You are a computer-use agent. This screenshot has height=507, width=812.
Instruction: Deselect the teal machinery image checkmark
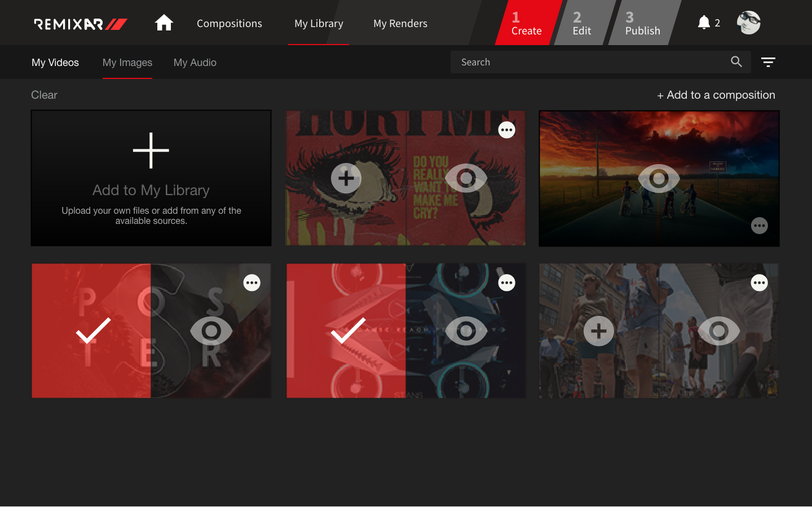pyautogui.click(x=348, y=330)
